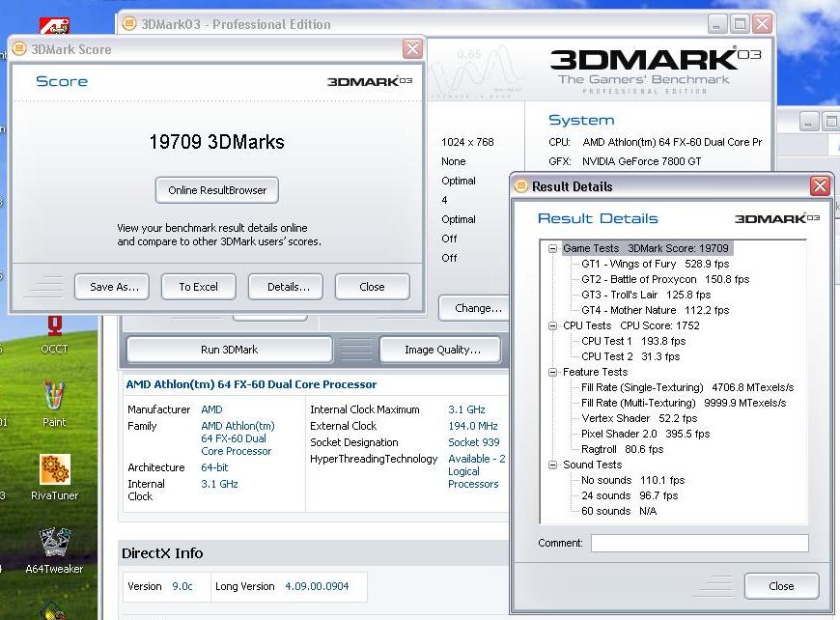Select the GT1 - Wings of Fury row
The width and height of the screenshot is (840, 620).
click(656, 264)
